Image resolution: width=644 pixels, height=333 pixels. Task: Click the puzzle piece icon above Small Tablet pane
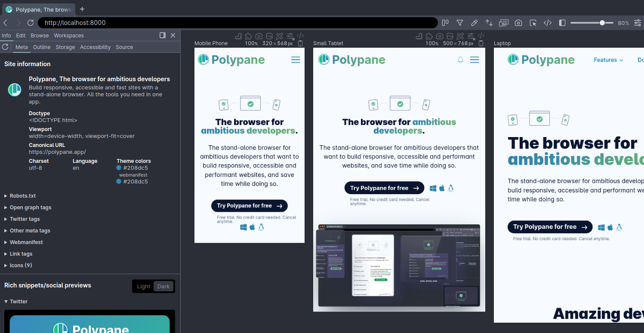point(429,36)
